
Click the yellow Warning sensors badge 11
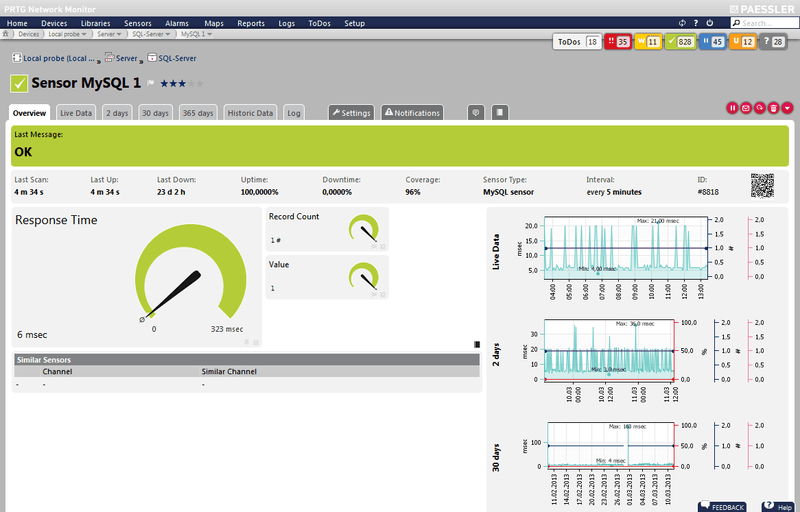point(648,42)
